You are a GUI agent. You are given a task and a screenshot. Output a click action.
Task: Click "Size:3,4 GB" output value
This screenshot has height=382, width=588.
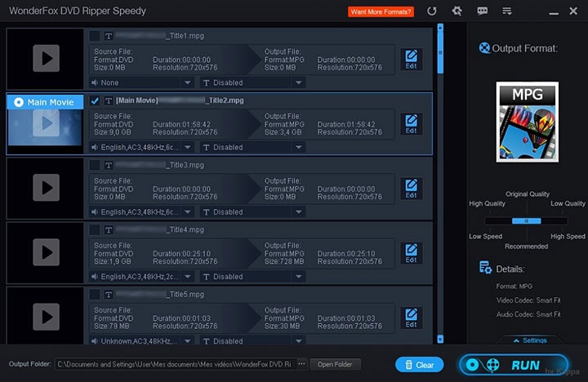(x=283, y=132)
